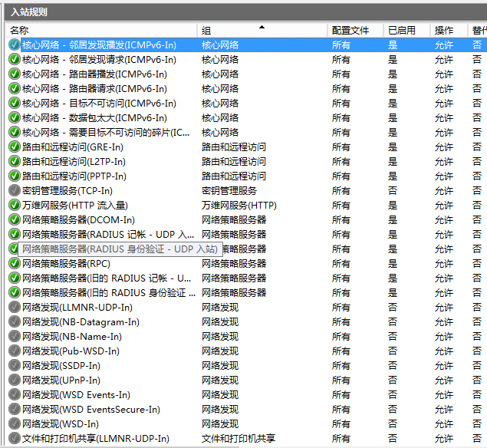
Task: Select the 网络发现(NB-Datagram-In) rule
Action: [x=81, y=322]
